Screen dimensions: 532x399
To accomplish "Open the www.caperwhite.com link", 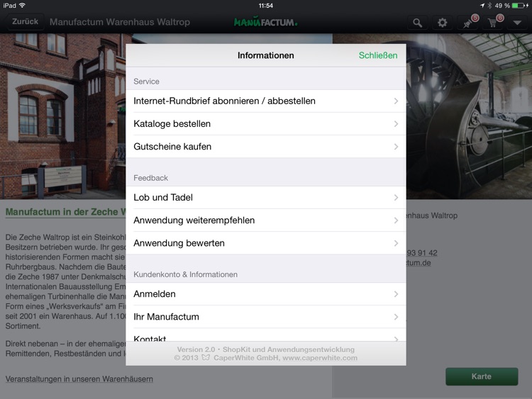I will [320, 358].
